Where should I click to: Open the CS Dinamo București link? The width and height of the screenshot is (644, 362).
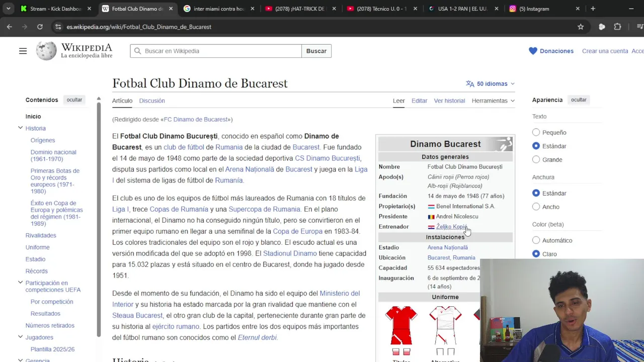point(327,158)
